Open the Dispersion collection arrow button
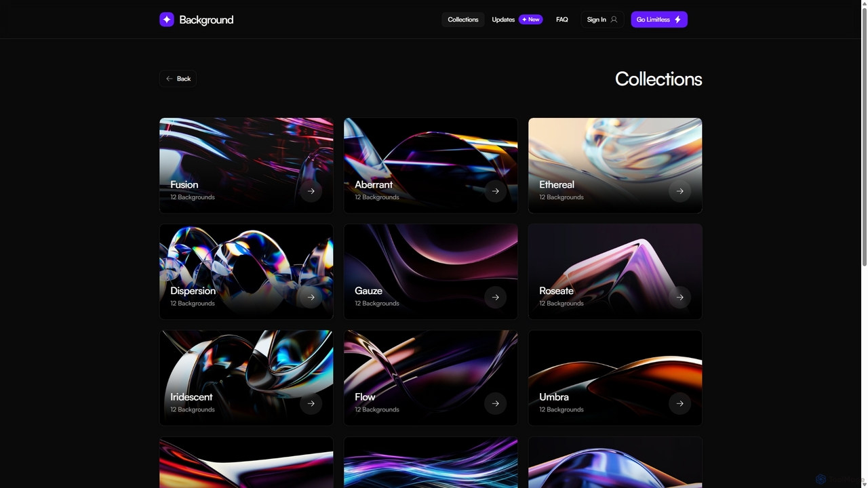 coord(311,297)
